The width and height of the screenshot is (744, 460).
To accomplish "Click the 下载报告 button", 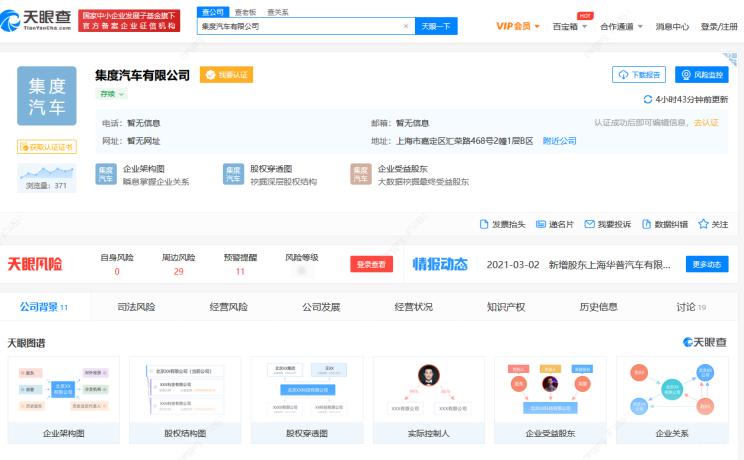I will 639,75.
